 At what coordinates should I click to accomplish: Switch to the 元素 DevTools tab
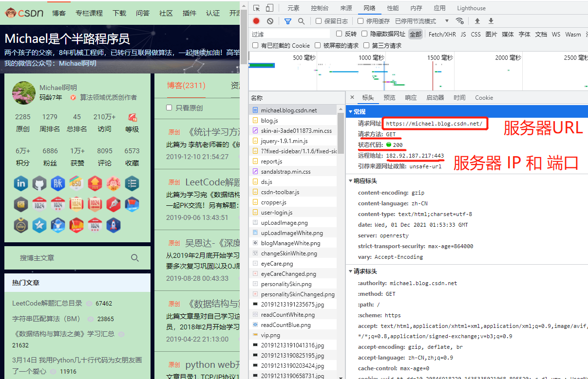293,8
